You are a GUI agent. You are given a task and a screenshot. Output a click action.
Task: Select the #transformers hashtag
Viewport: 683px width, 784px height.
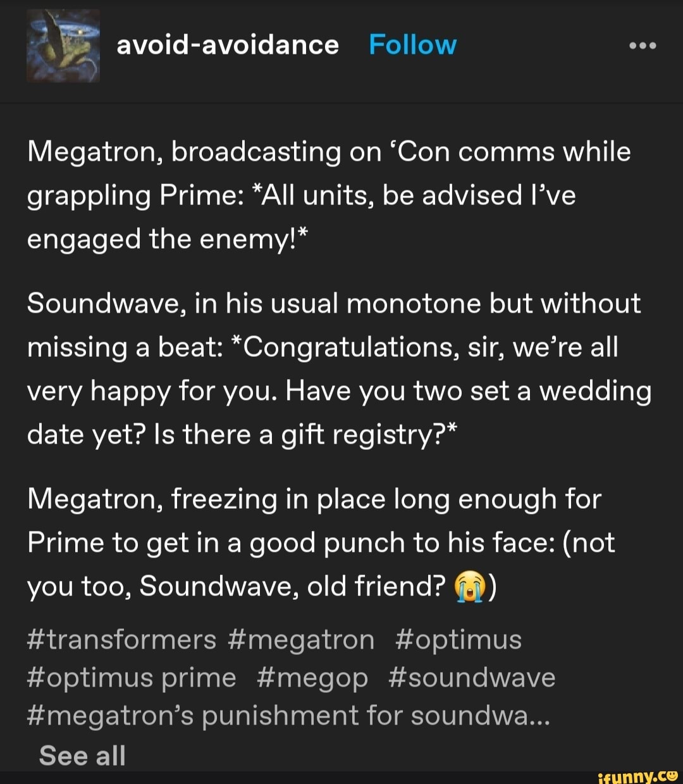pos(122,639)
